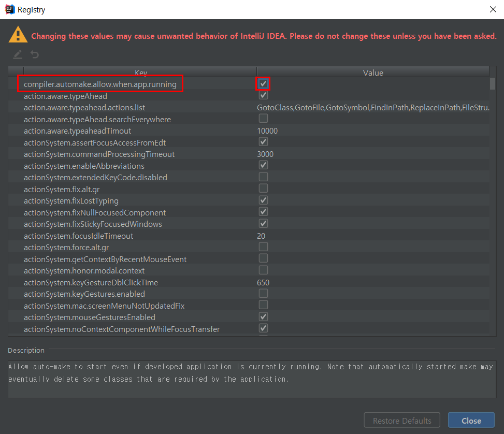The width and height of the screenshot is (504, 434).
Task: Click the Close button
Action: pyautogui.click(x=471, y=420)
